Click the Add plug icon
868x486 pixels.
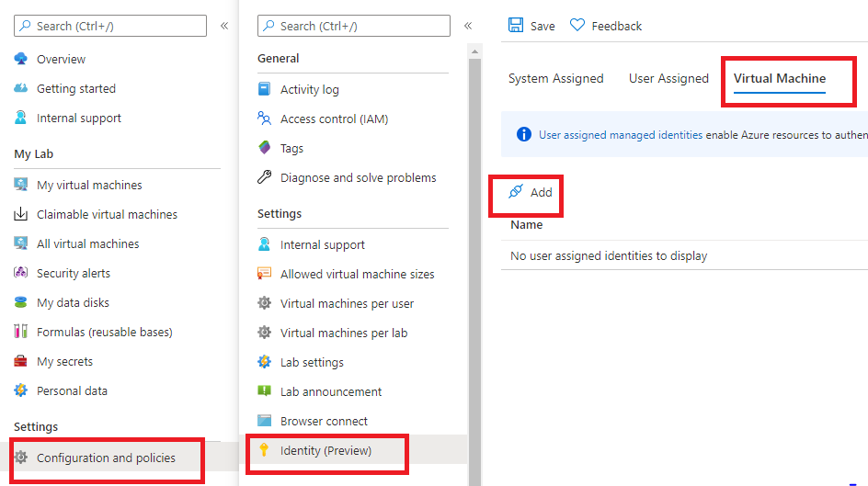515,191
